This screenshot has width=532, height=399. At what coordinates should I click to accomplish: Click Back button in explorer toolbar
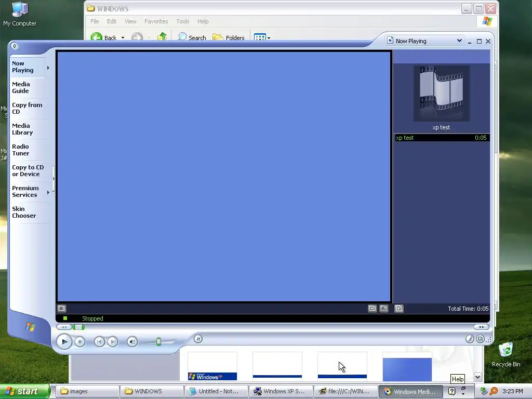[x=103, y=37]
